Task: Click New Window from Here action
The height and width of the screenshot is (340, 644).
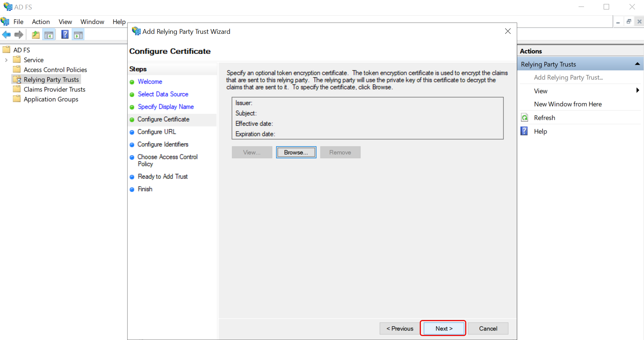Action: point(568,104)
